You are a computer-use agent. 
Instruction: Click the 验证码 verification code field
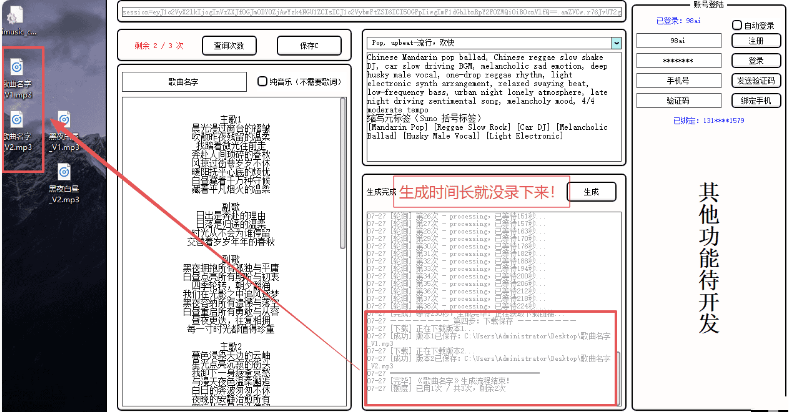click(x=679, y=101)
